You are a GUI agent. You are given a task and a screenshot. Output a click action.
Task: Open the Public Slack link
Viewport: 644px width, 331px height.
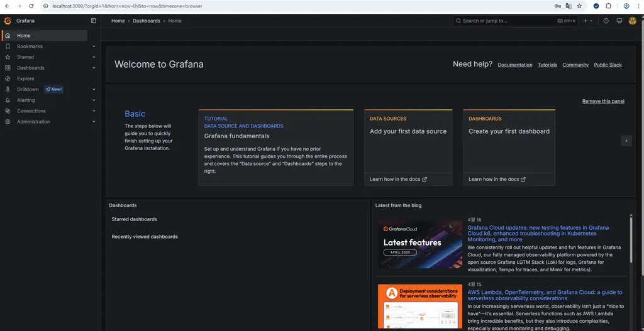[608, 65]
